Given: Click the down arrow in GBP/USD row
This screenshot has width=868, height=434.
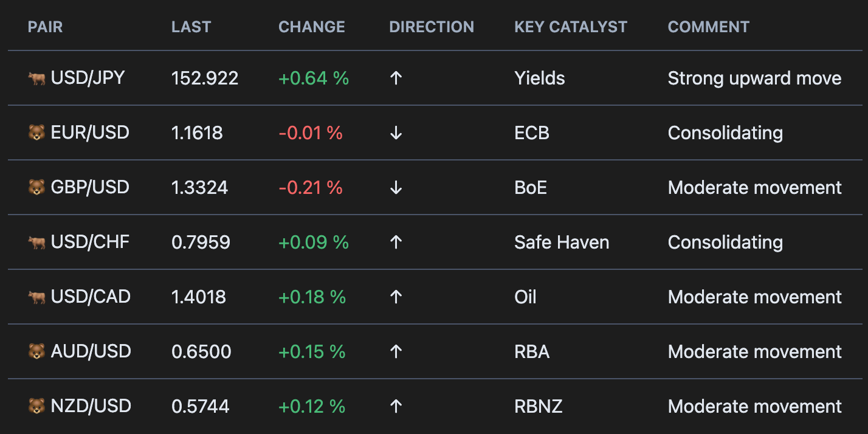Looking at the screenshot, I should coord(396,188).
